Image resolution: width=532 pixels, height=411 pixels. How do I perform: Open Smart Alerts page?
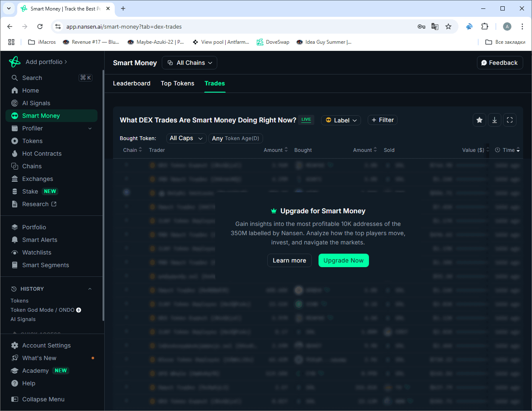click(x=51, y=240)
